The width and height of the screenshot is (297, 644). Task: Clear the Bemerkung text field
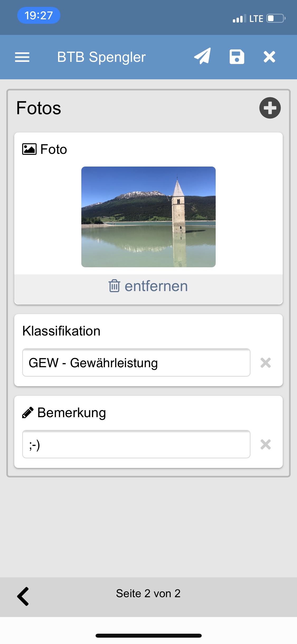click(x=266, y=444)
